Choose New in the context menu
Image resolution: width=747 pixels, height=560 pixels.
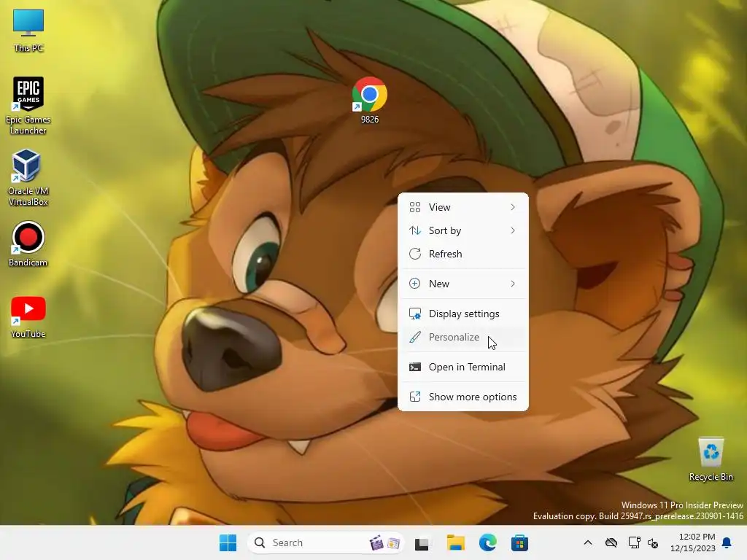[463, 284]
